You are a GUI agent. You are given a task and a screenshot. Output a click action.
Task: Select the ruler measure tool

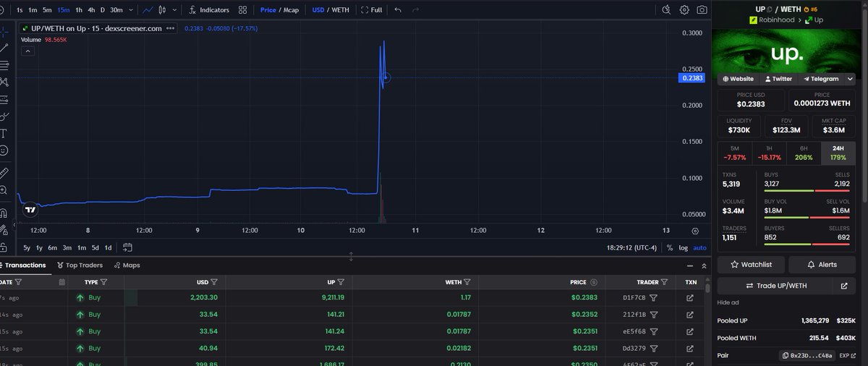pyautogui.click(x=4, y=173)
